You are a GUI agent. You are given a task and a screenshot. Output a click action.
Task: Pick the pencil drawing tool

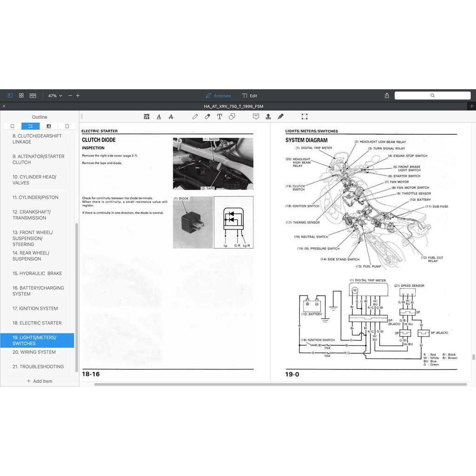pyautogui.click(x=195, y=117)
